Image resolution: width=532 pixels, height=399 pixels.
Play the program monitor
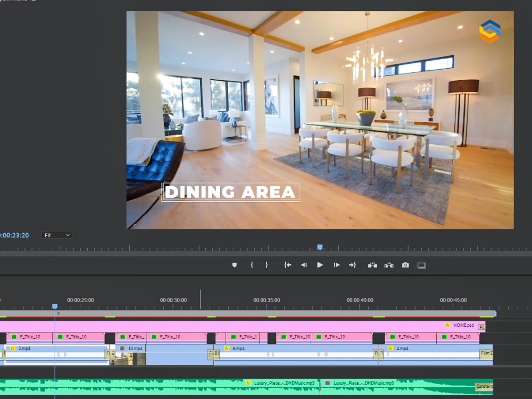pyautogui.click(x=320, y=265)
